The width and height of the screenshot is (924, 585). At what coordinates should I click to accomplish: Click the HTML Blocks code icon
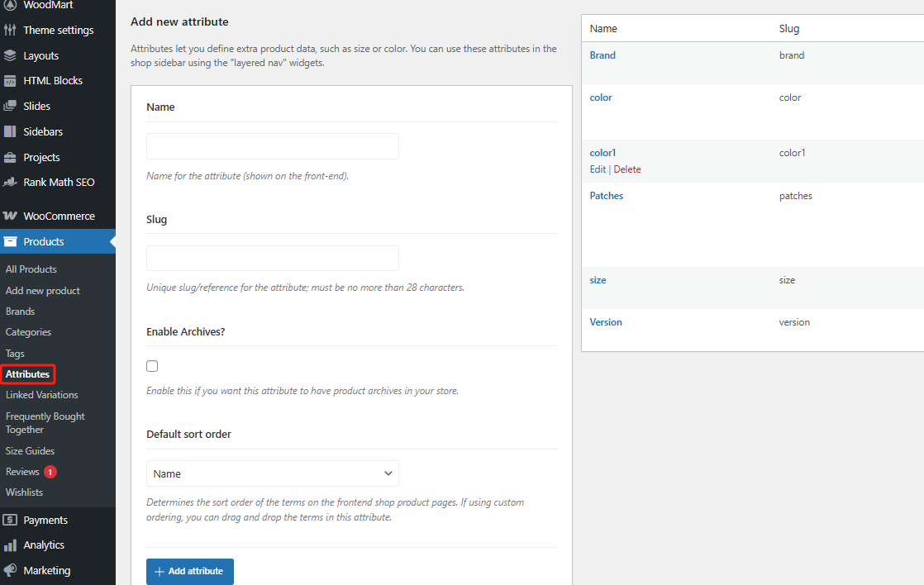(x=10, y=81)
